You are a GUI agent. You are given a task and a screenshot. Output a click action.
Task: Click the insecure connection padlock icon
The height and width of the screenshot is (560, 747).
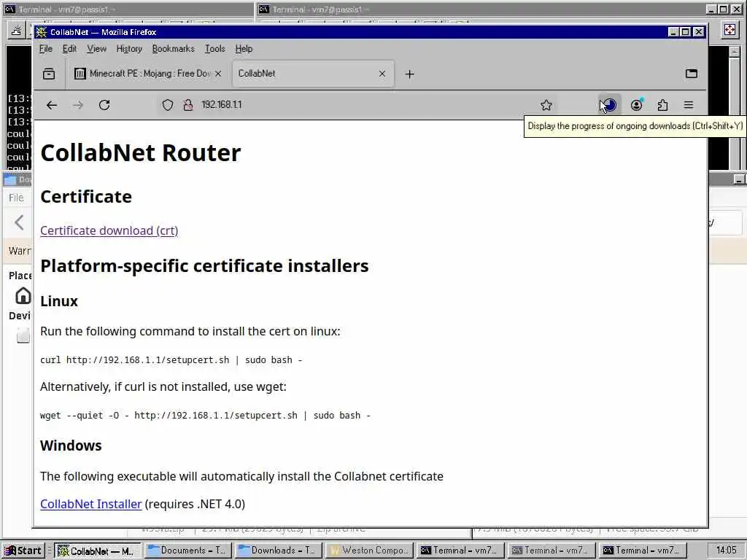(x=188, y=105)
